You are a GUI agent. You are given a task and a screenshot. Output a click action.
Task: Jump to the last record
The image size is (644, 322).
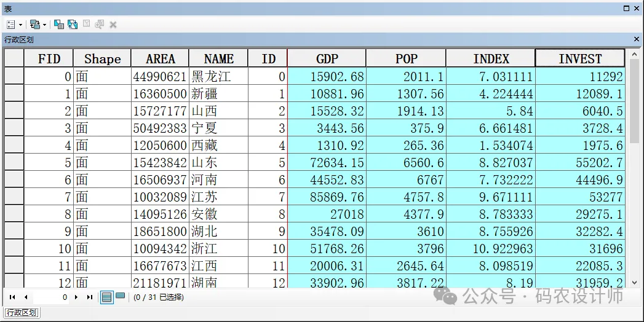tap(90, 297)
